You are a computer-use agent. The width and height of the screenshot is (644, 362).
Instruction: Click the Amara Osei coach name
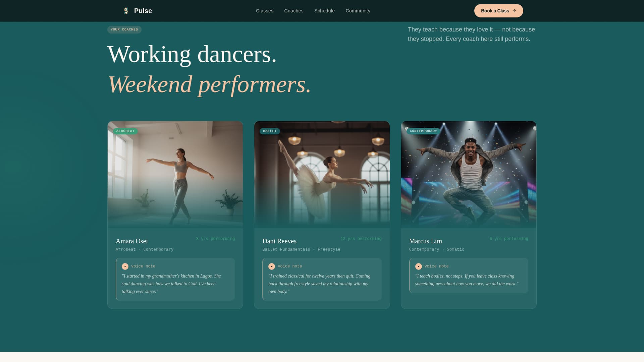coord(132,241)
